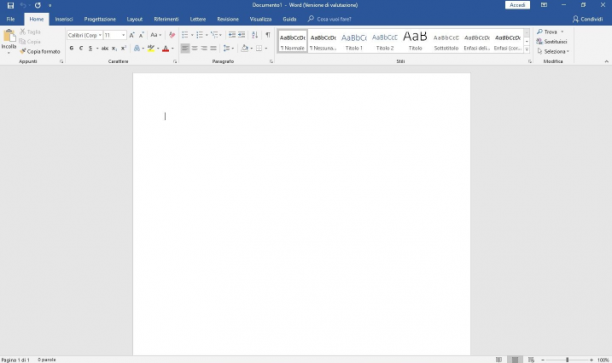The image size is (612, 363).
Task: Increase font size with A icon
Action: click(x=132, y=35)
